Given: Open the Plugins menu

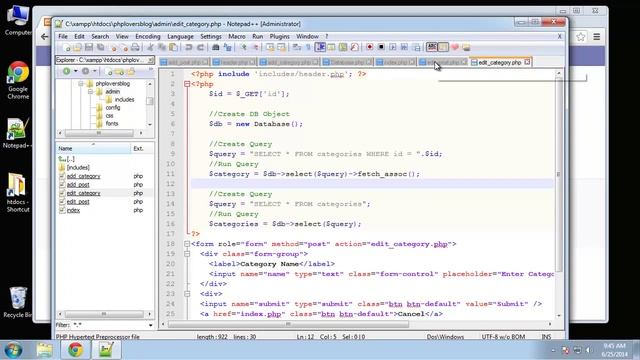Looking at the screenshot, I should point(279,36).
